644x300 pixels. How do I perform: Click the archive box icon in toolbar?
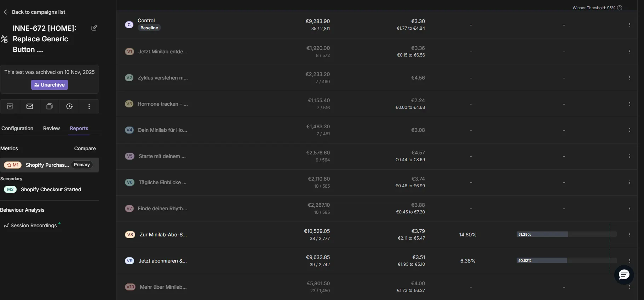pyautogui.click(x=10, y=106)
